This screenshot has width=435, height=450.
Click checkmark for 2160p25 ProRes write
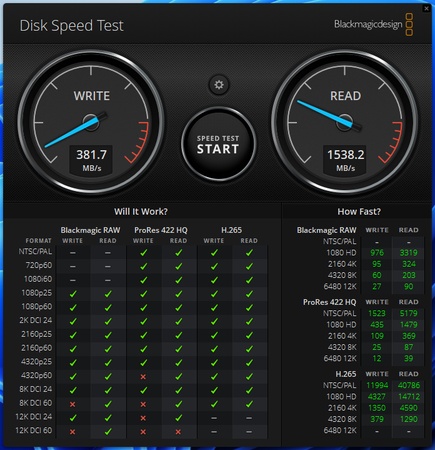point(144,335)
